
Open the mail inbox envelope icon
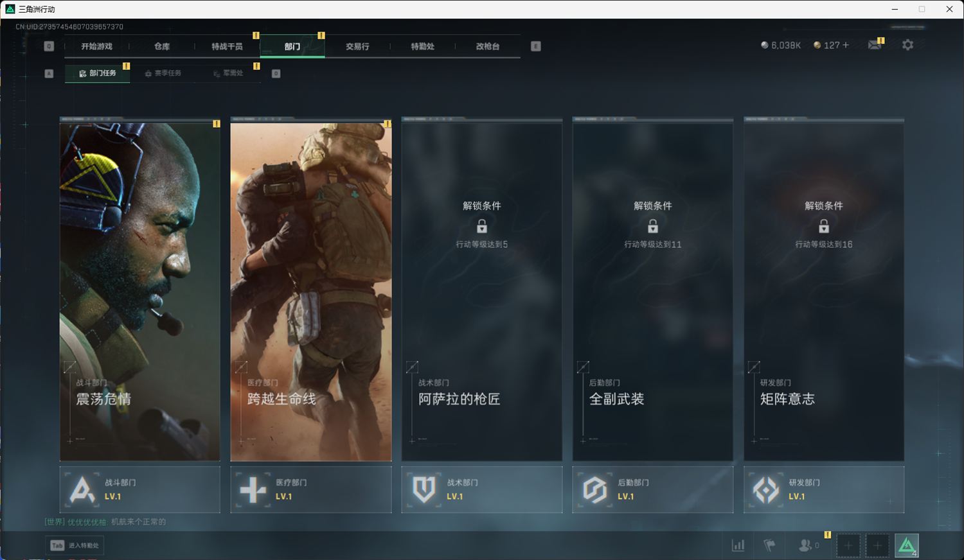coord(875,45)
